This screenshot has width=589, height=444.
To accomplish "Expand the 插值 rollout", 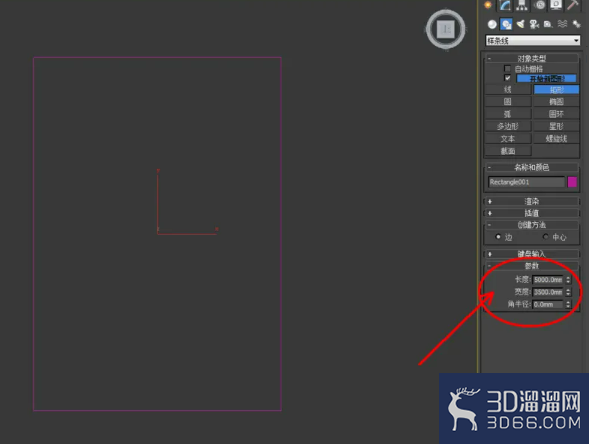I will tap(532, 213).
